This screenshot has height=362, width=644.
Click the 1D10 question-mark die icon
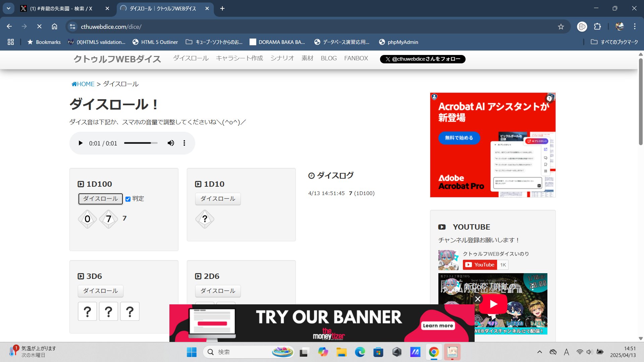[x=205, y=219]
